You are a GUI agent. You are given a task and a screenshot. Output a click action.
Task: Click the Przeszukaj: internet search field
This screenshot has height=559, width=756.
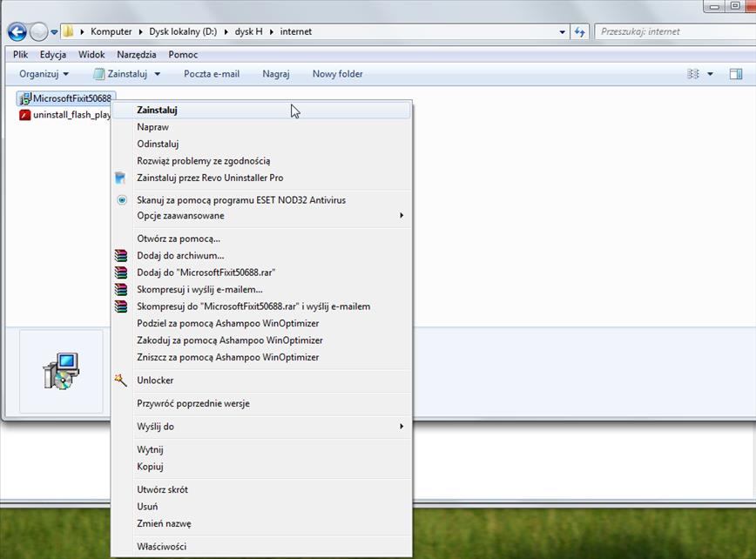pos(675,32)
